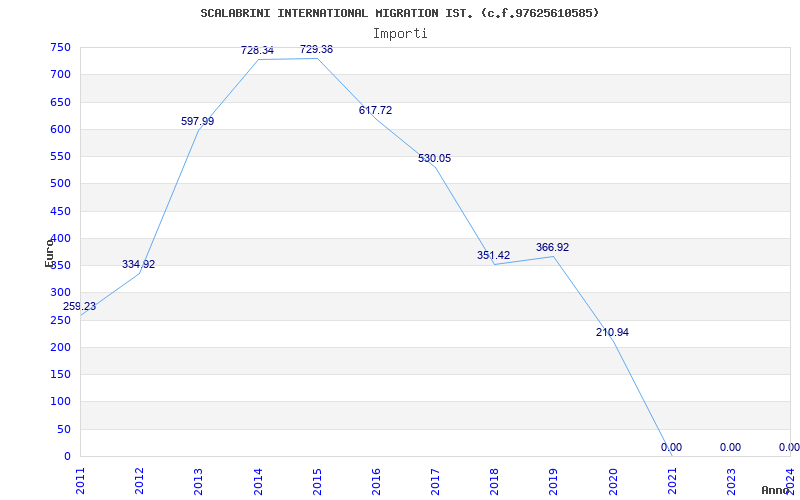Click the 150 y-axis tick label

click(x=60, y=374)
